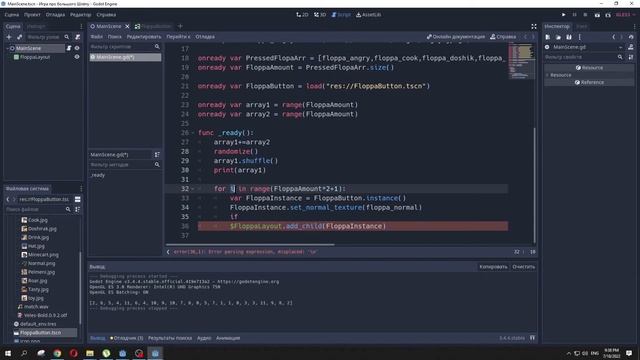
Task: Toggle script panel with left arrow icon
Action: point(168,252)
